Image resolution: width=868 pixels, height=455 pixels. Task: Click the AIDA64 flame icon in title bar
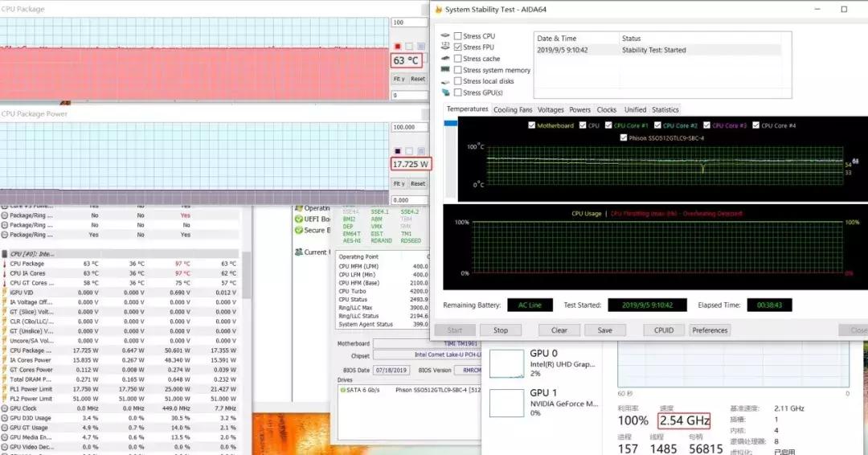tap(438, 10)
